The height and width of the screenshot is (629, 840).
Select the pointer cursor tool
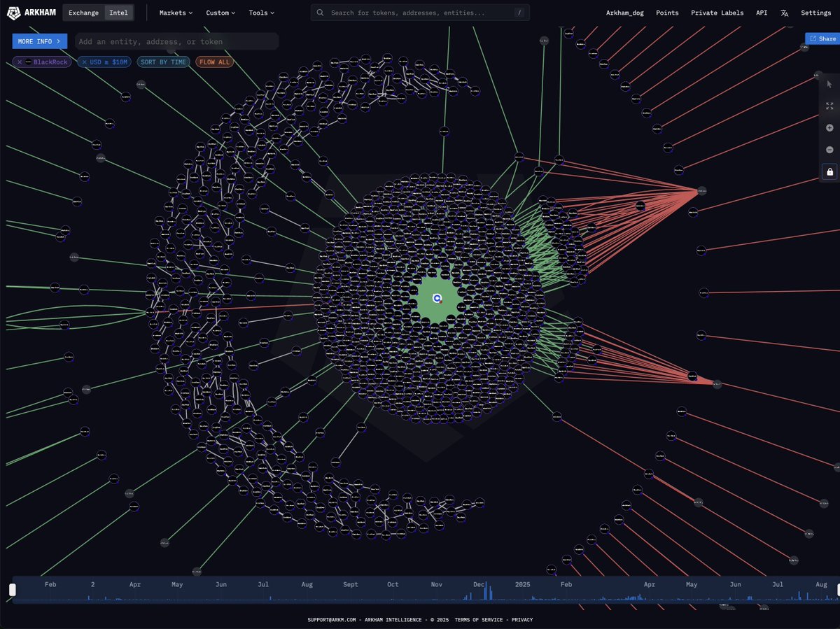pos(829,84)
